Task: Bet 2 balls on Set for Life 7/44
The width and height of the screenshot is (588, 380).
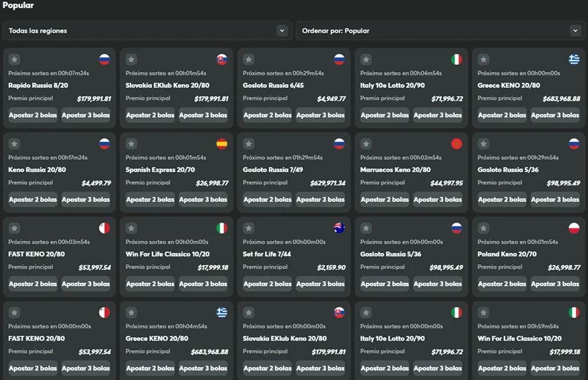Action: pyautogui.click(x=268, y=284)
